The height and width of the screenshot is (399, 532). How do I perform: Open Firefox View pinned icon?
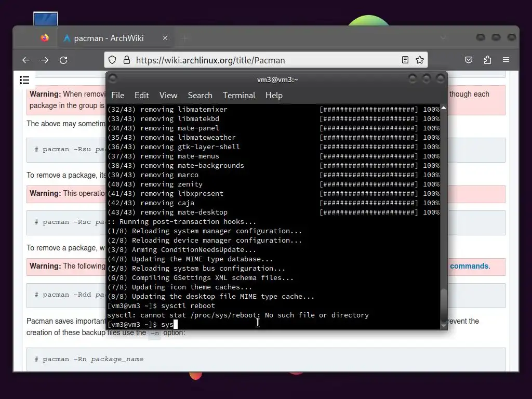pyautogui.click(x=45, y=38)
